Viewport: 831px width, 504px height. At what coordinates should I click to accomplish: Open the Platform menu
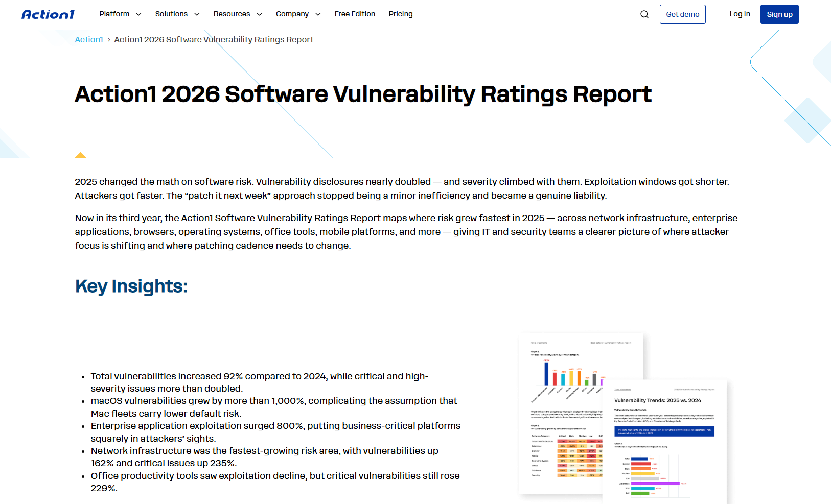114,14
